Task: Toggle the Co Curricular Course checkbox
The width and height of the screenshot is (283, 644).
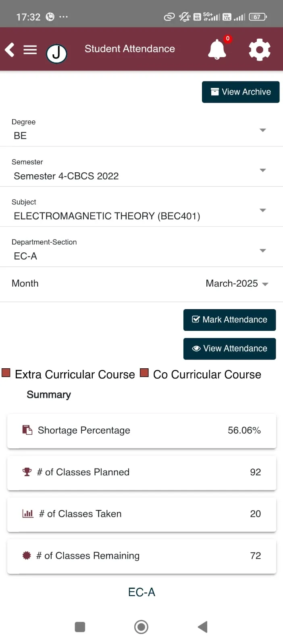Action: point(144,373)
